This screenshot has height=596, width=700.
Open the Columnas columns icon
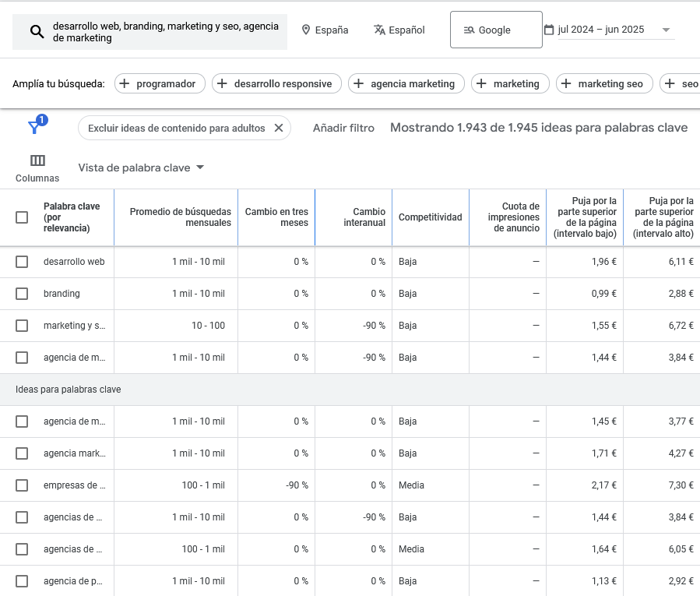tap(37, 160)
